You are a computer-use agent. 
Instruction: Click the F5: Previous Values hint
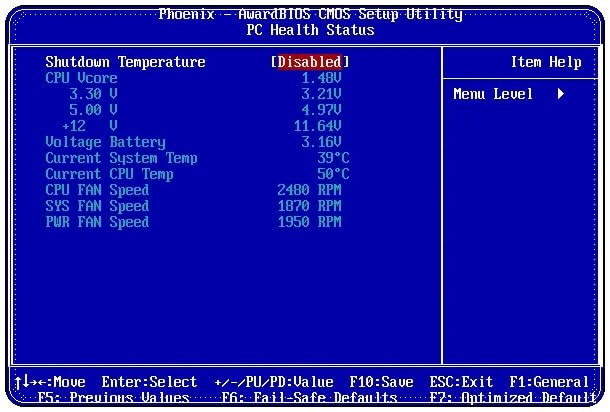(x=114, y=398)
